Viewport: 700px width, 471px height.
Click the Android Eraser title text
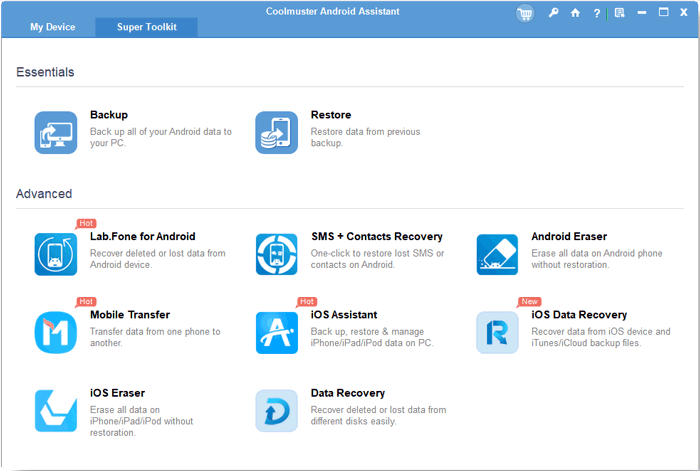click(x=569, y=237)
